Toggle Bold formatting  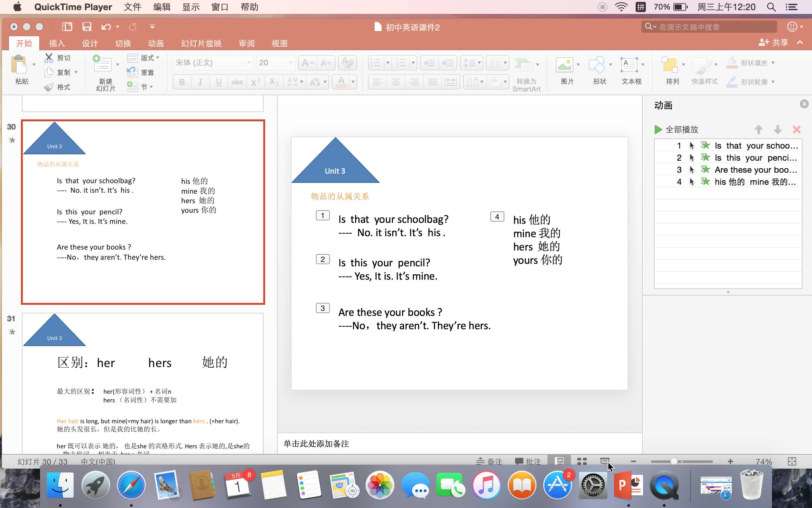click(x=182, y=82)
